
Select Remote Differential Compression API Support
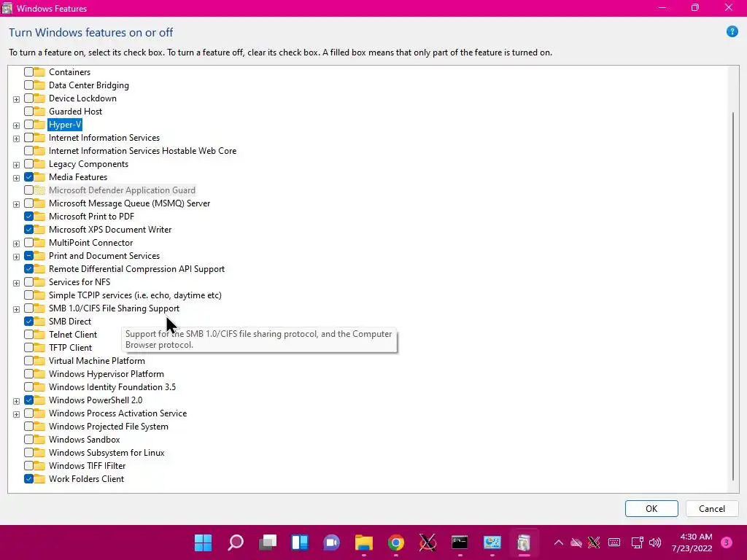click(x=136, y=269)
